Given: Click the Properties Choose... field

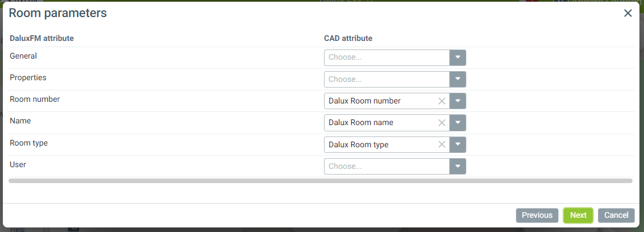Looking at the screenshot, I should (387, 79).
